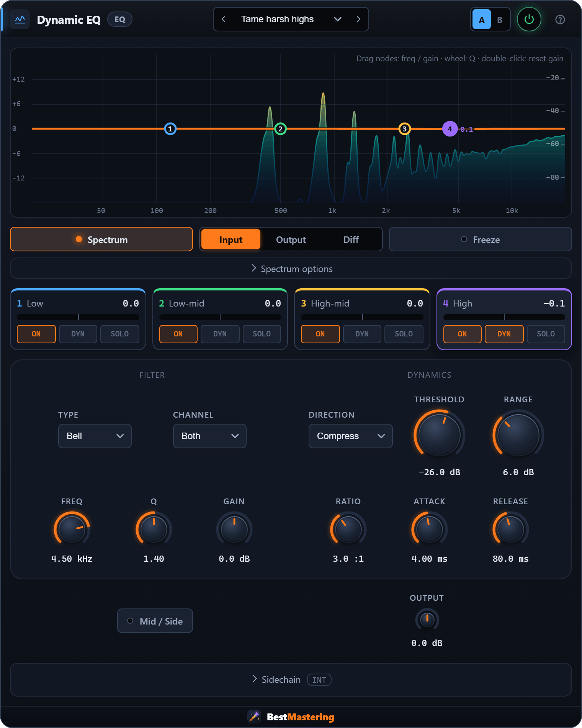The width and height of the screenshot is (582, 728).
Task: Go to the next preset arrow
Action: [358, 19]
